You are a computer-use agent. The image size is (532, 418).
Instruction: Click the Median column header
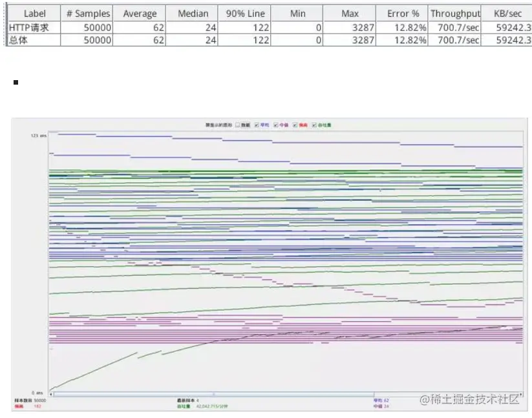(193, 14)
